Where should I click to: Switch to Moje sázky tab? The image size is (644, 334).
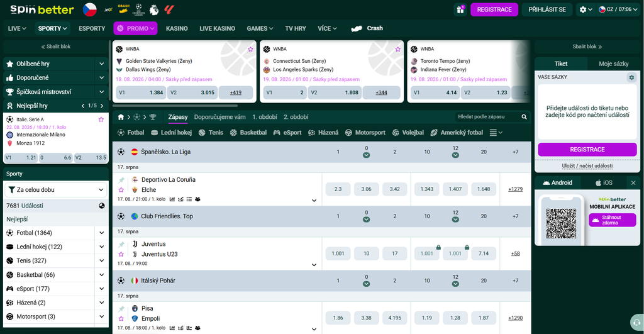(x=613, y=64)
